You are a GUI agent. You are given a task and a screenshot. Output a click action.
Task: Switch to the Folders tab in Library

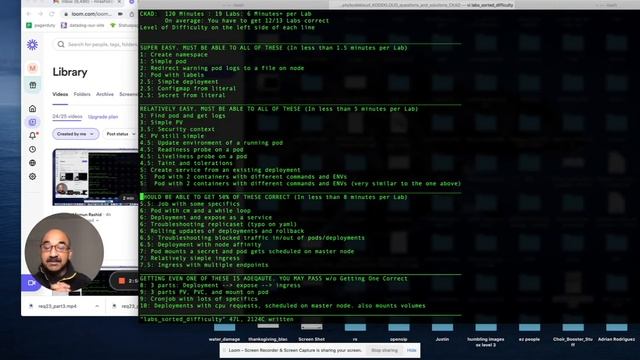coord(82,94)
